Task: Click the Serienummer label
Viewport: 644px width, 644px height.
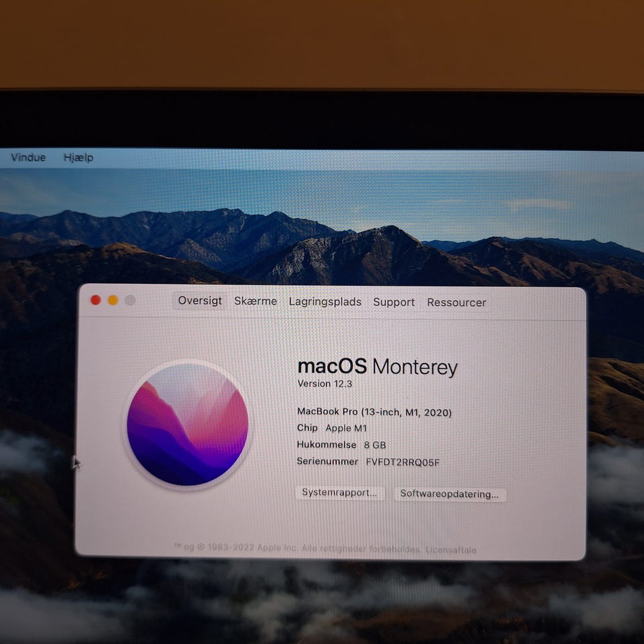Action: [327, 462]
